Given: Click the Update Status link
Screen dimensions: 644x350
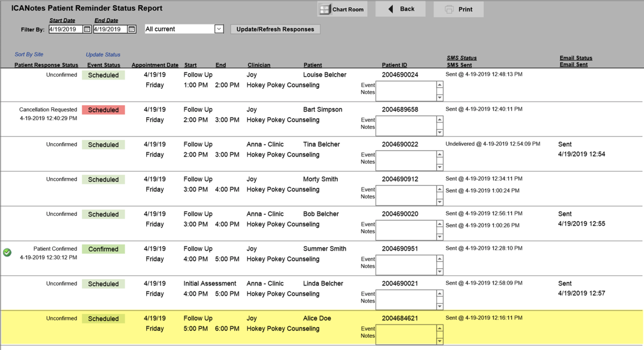Looking at the screenshot, I should click(x=103, y=55).
